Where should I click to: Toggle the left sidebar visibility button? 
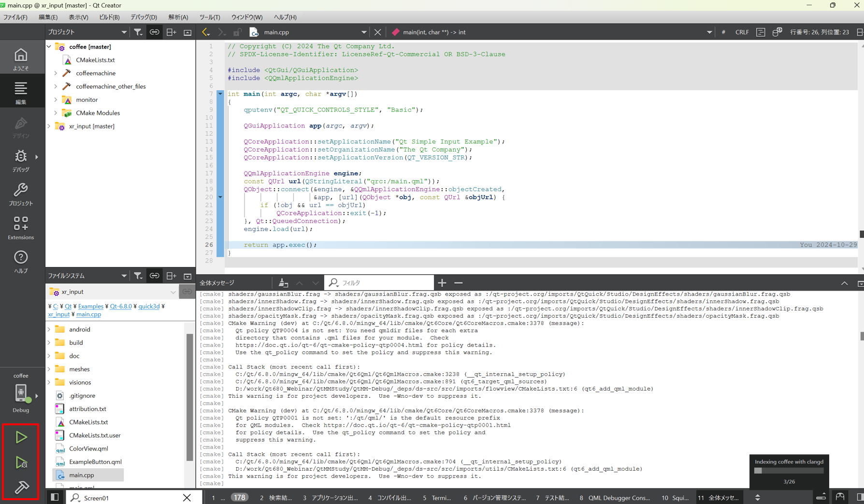55,497
